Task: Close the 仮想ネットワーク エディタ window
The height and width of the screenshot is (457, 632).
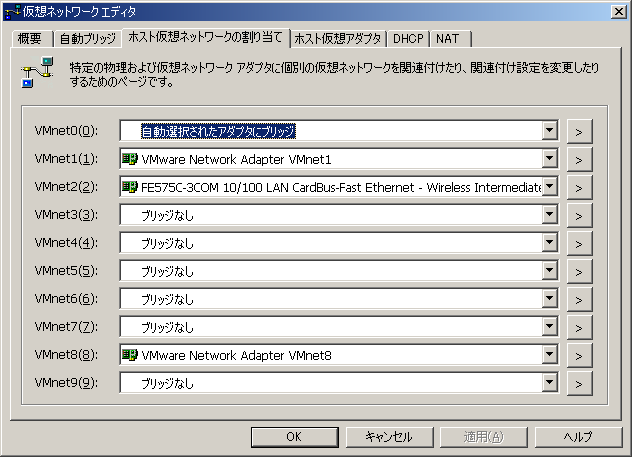Action: click(x=618, y=12)
